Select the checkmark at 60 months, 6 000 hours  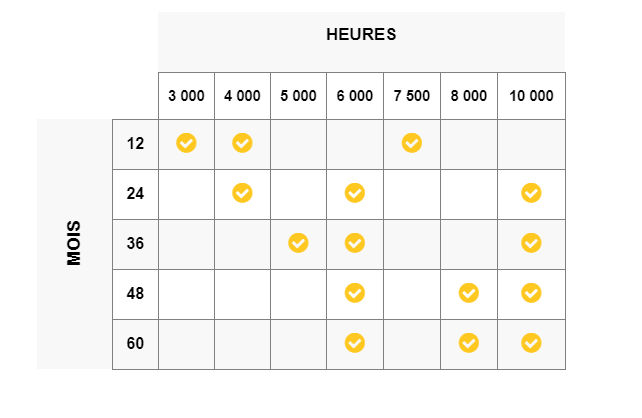click(355, 343)
